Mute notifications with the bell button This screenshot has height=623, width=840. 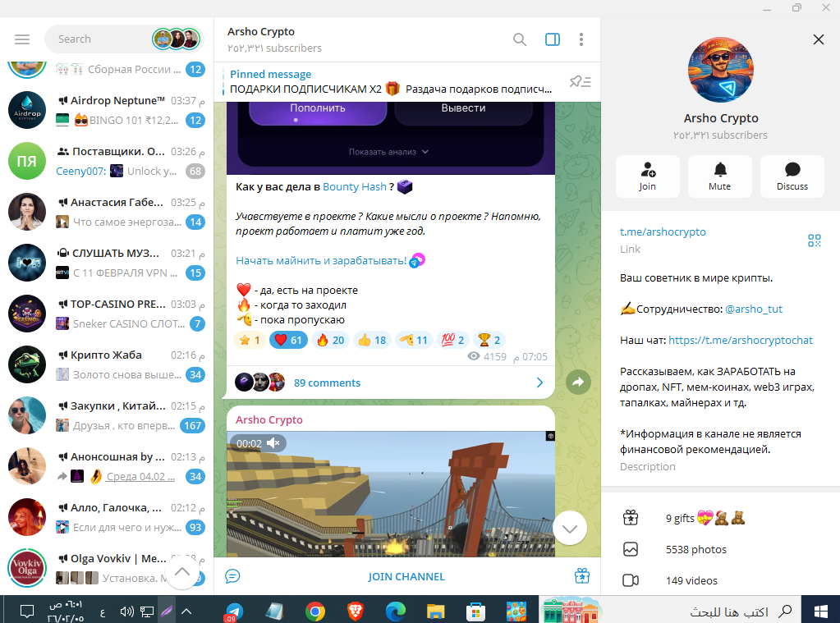coord(719,176)
